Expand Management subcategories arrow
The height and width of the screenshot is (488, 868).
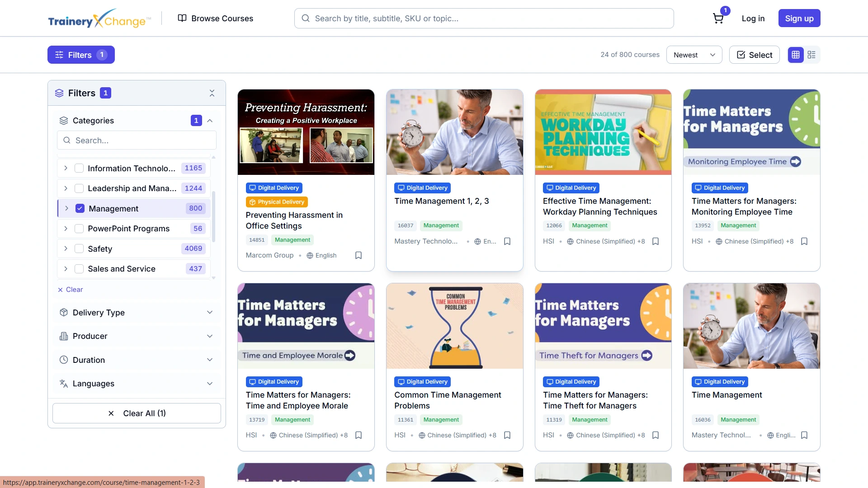[66, 208]
